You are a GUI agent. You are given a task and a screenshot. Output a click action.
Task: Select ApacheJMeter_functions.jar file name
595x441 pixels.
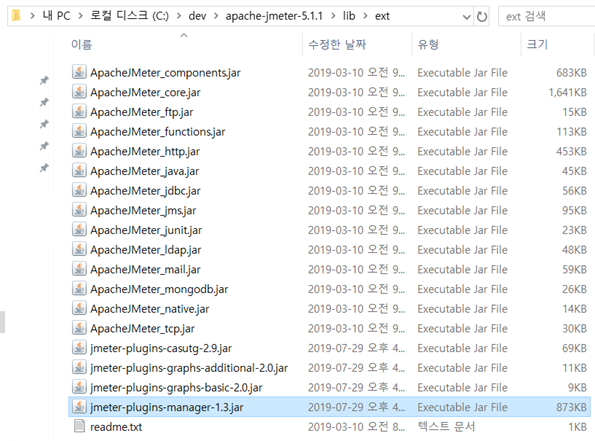click(157, 132)
